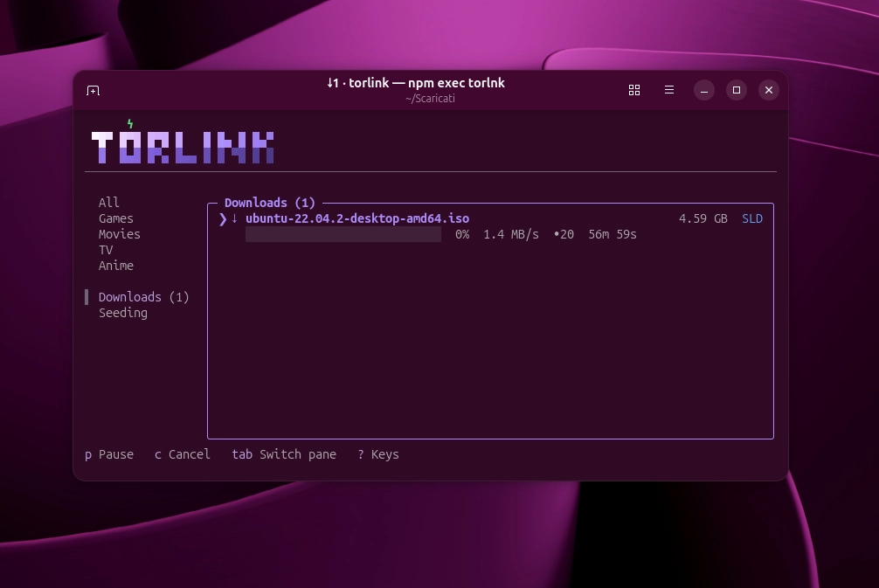
Task: Select the TV category
Action: pos(106,249)
